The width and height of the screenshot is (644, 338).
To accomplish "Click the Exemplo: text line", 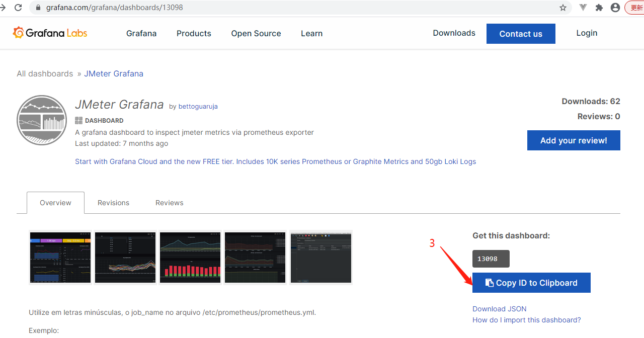I will point(44,330).
